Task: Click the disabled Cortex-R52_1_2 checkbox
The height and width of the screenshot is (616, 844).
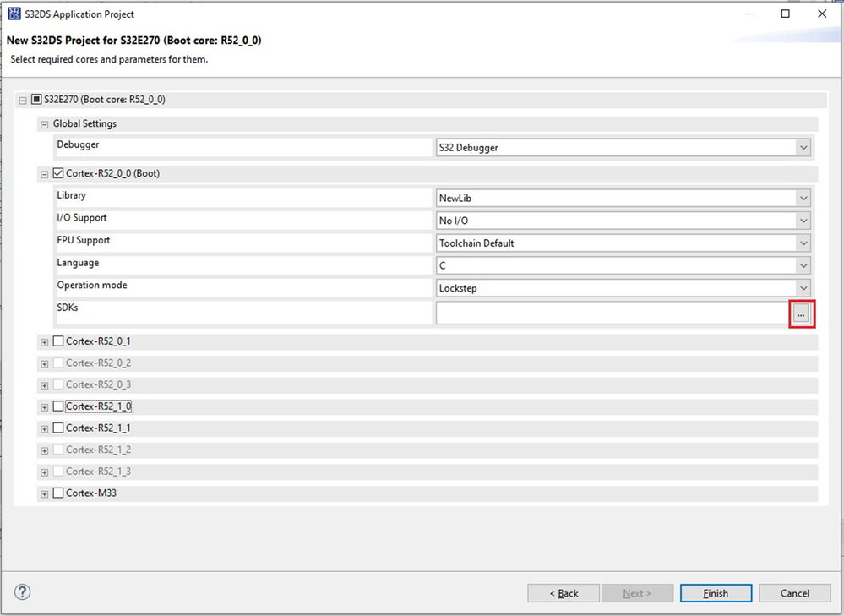Action: click(58, 450)
